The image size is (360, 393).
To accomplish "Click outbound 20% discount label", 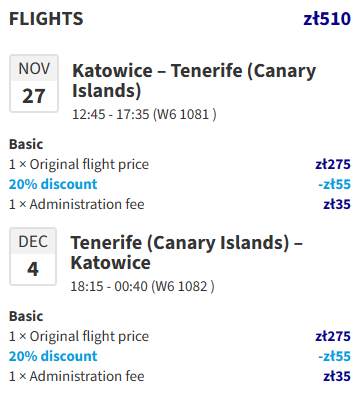I will click(x=53, y=184).
